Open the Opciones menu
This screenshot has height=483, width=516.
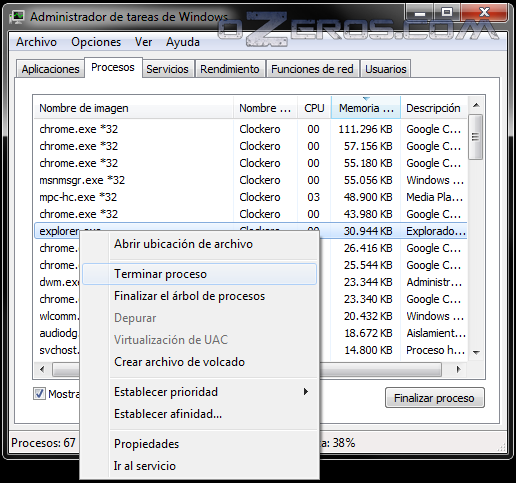point(96,42)
